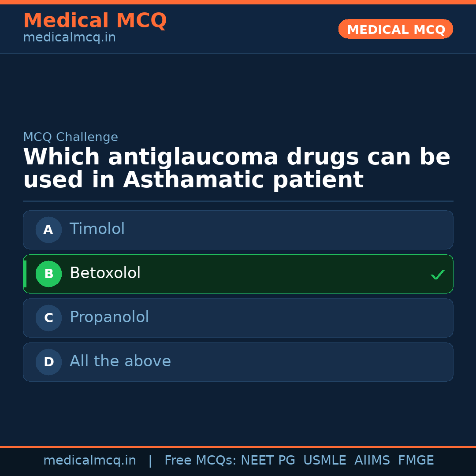This screenshot has height=476, width=476.
Task: Click the green checkmark on Betoxolol
Action: click(x=437, y=275)
